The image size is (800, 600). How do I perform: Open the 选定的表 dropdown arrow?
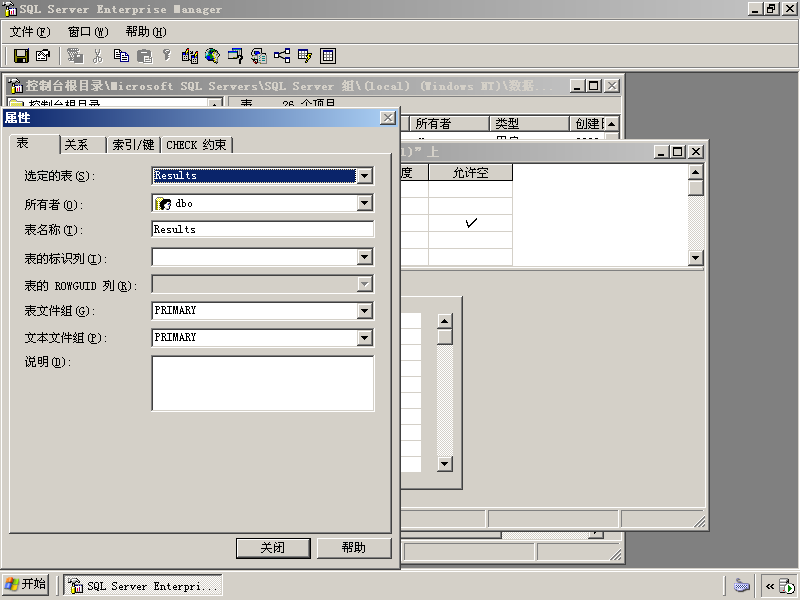[x=364, y=176]
